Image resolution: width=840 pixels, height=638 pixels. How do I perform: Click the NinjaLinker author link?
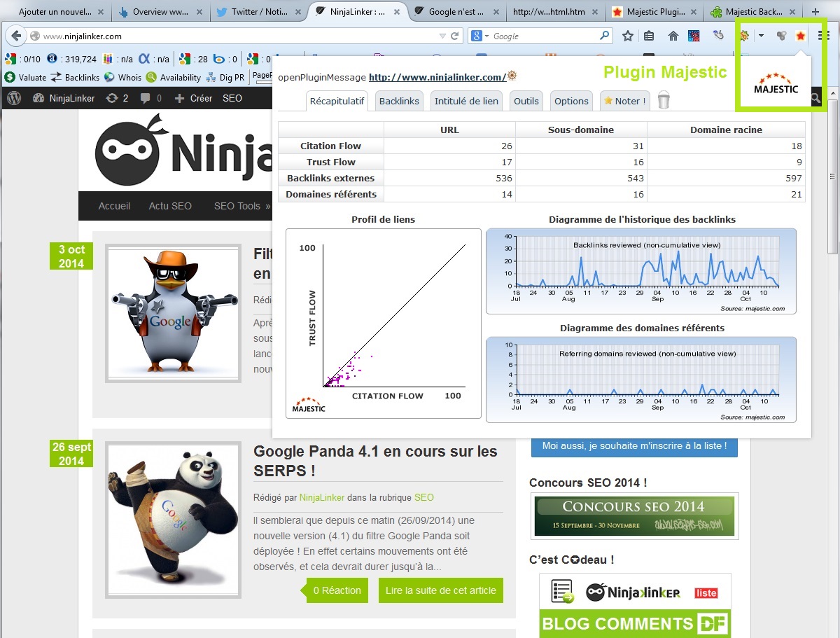(x=322, y=497)
